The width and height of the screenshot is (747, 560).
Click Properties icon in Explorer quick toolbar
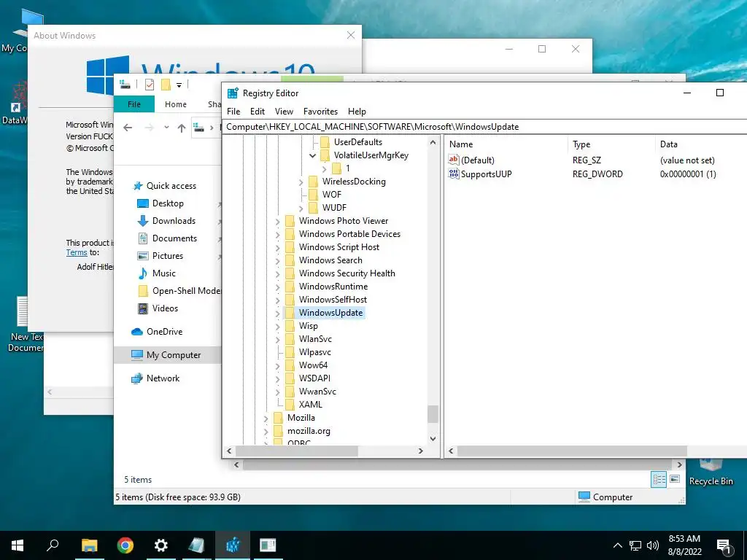(x=150, y=85)
